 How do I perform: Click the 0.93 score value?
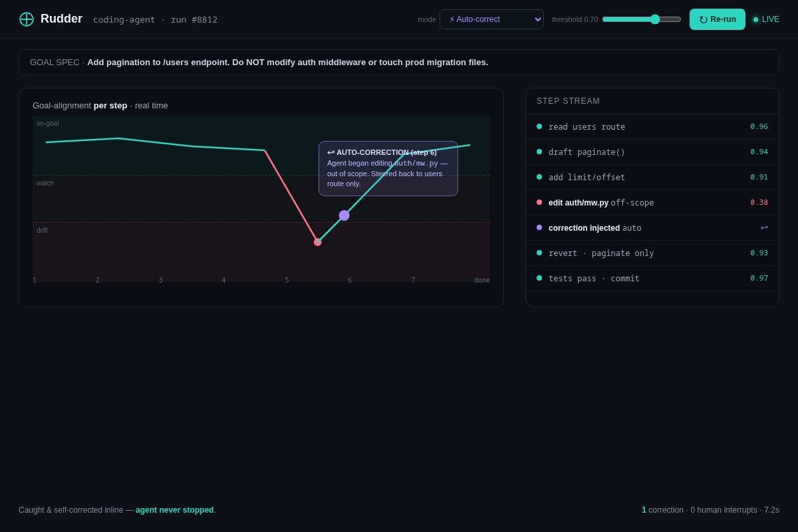click(x=759, y=253)
